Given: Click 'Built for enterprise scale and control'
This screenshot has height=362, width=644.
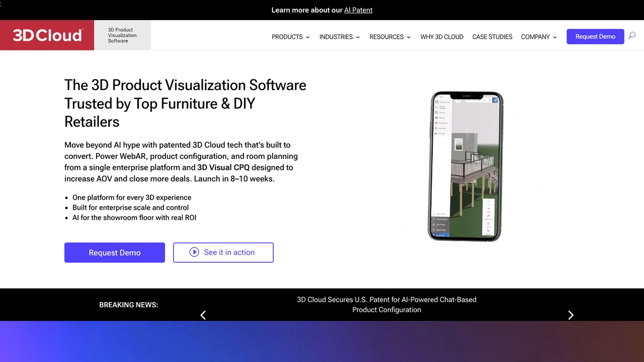Looking at the screenshot, I should (x=130, y=208).
